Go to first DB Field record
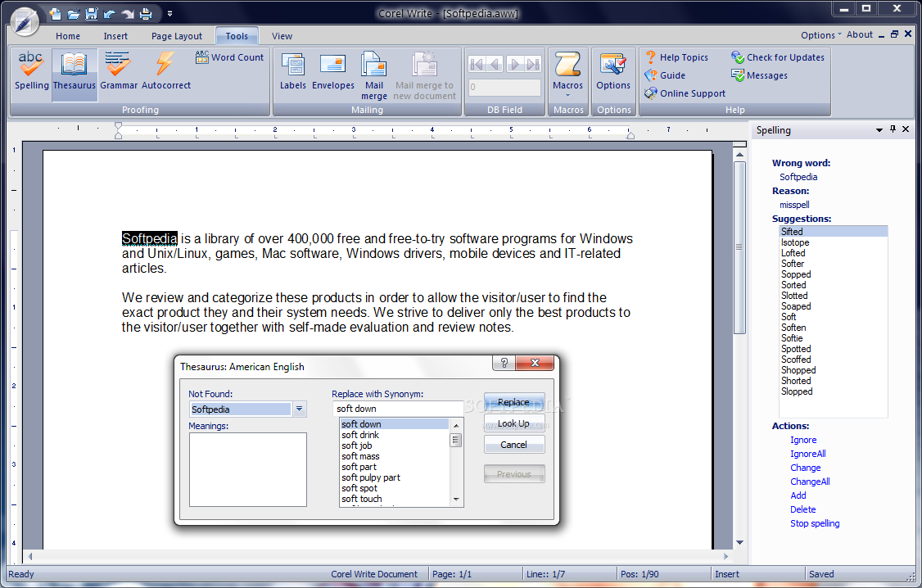The image size is (922, 588). pyautogui.click(x=477, y=64)
